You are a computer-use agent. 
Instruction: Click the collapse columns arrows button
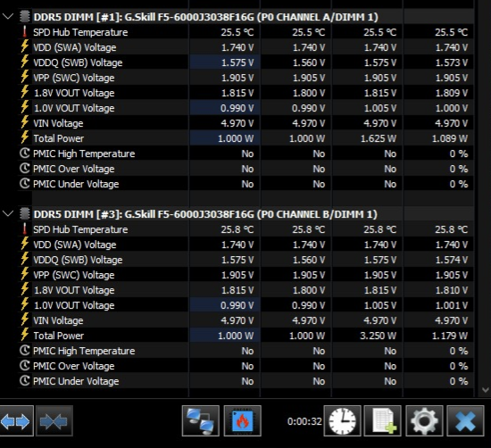[54, 421]
